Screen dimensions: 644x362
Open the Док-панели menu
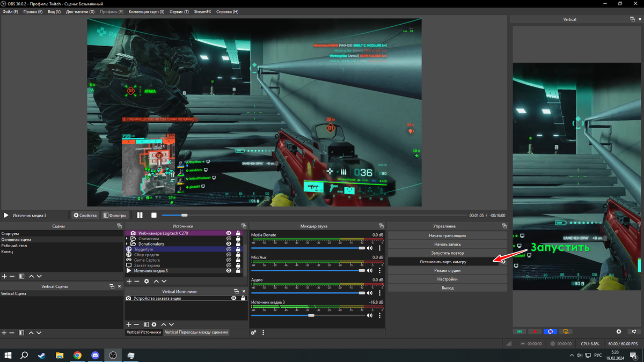80,11
